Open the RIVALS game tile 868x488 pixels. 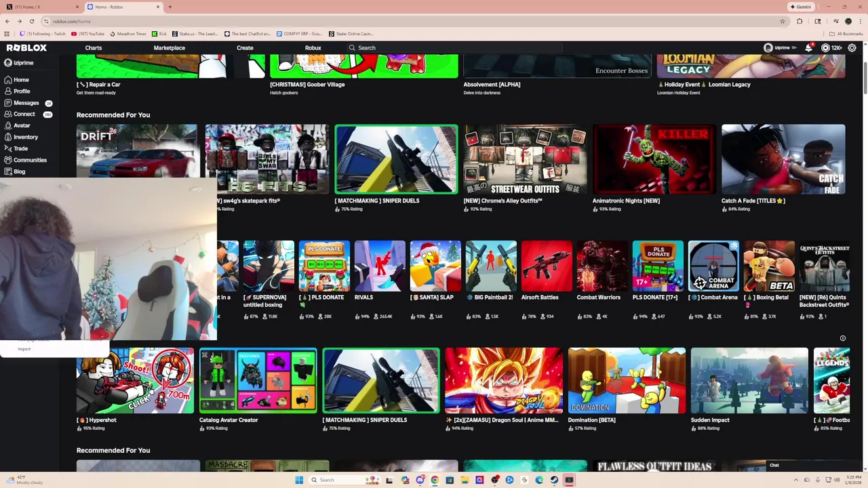[380, 266]
